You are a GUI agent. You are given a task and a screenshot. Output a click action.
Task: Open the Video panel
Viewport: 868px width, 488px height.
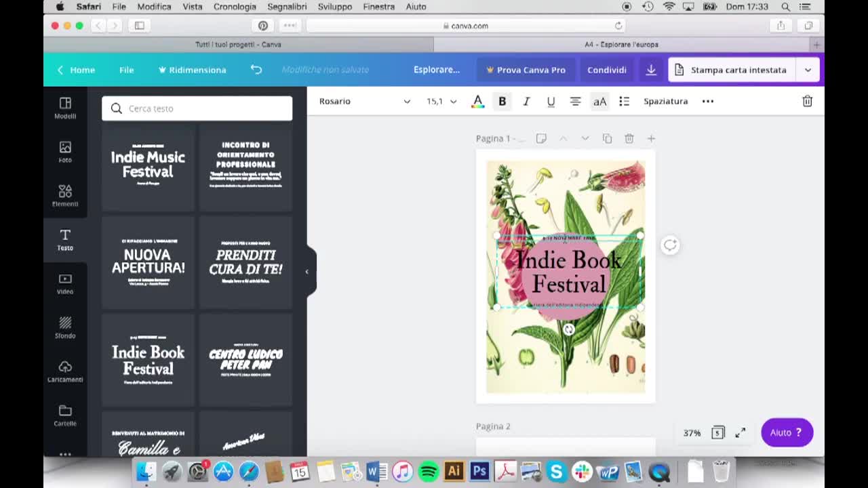(x=65, y=284)
